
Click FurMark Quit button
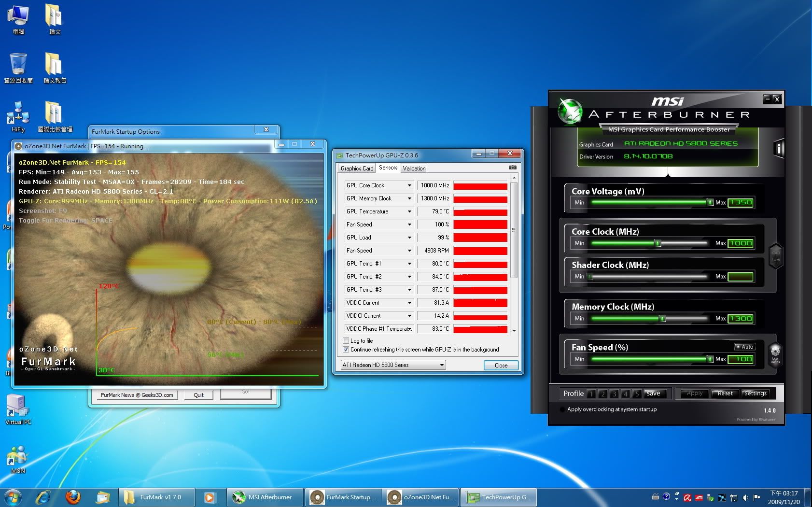(x=198, y=395)
